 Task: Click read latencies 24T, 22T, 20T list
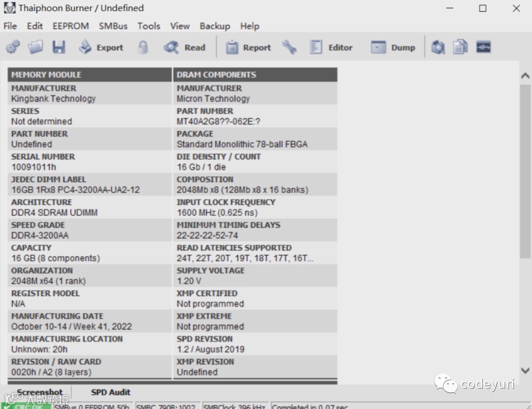click(245, 258)
